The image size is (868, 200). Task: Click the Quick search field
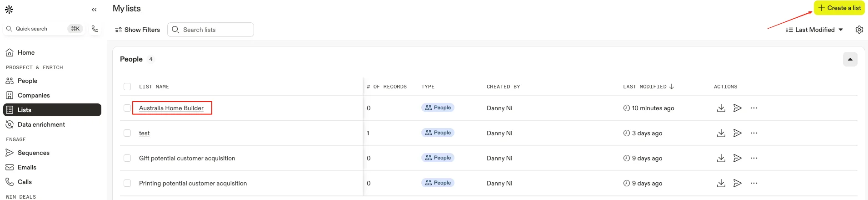click(44, 29)
